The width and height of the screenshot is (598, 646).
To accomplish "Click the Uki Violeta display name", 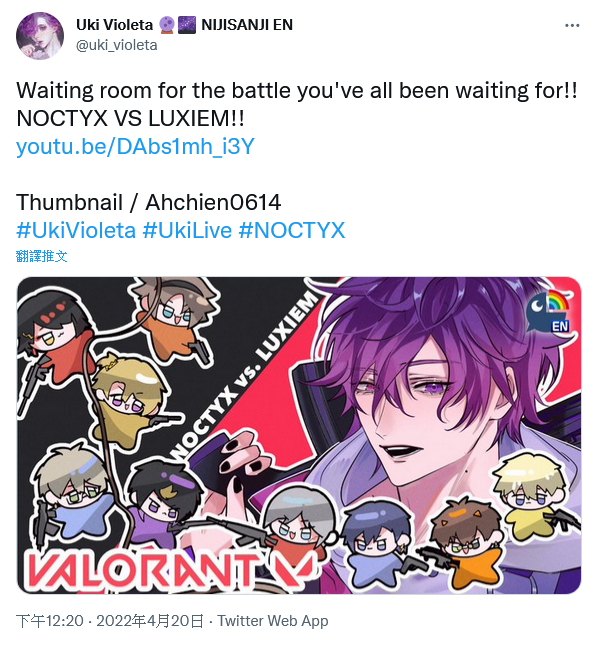I will click(x=115, y=25).
